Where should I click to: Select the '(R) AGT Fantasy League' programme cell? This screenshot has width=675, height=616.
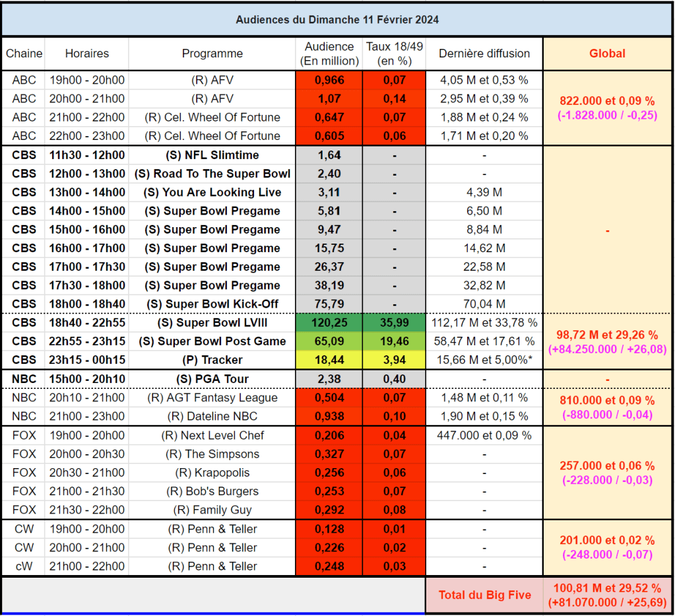pyautogui.click(x=212, y=397)
